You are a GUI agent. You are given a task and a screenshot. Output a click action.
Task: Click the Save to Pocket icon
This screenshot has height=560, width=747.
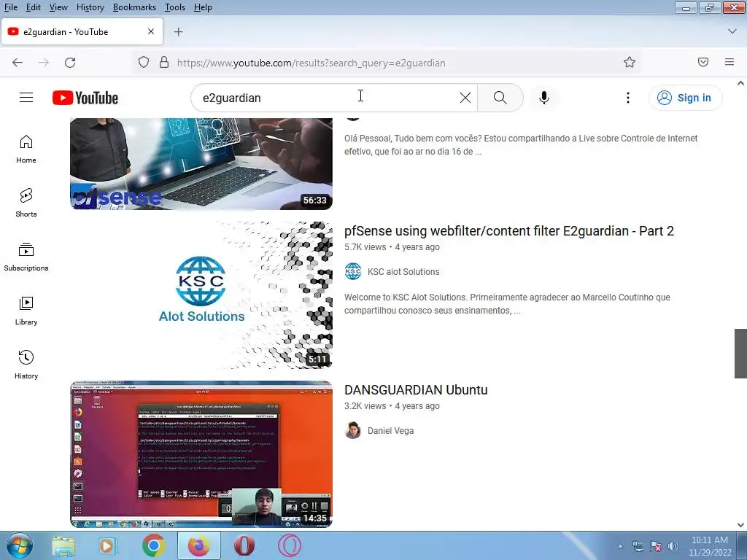pyautogui.click(x=703, y=62)
